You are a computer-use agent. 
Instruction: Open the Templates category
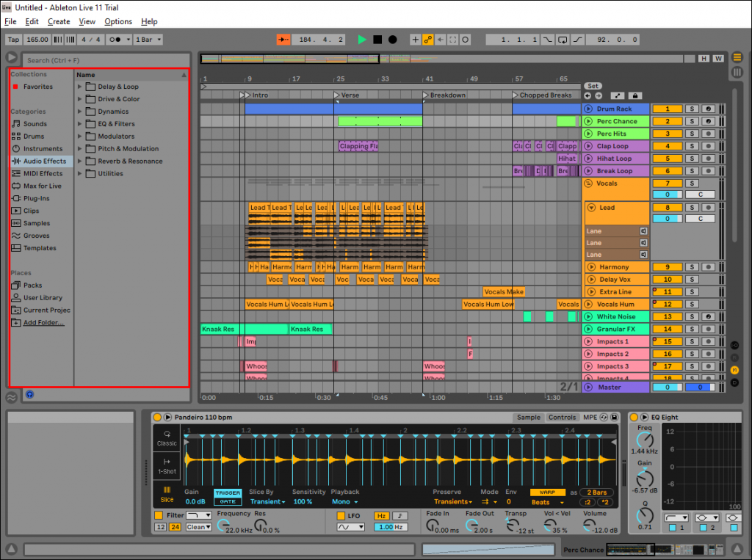40,248
